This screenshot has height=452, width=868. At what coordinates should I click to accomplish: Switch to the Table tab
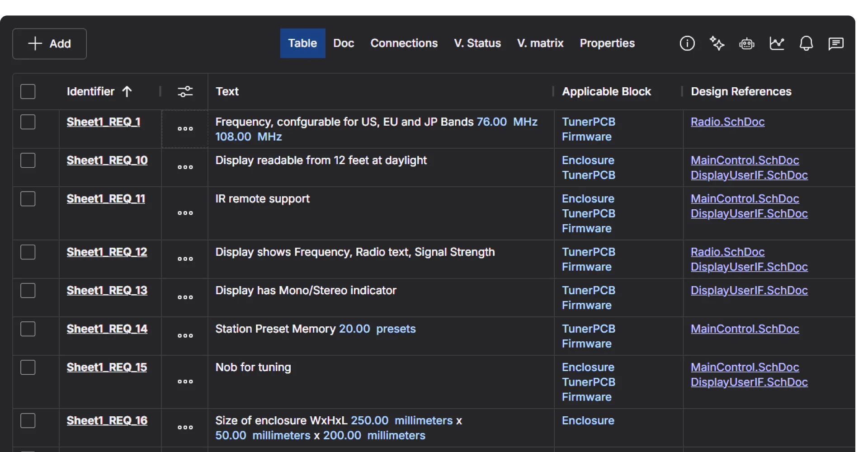click(x=302, y=43)
